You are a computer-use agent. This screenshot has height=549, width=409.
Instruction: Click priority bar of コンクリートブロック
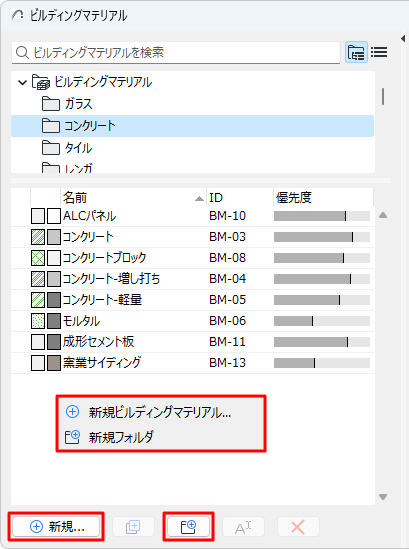(x=322, y=258)
